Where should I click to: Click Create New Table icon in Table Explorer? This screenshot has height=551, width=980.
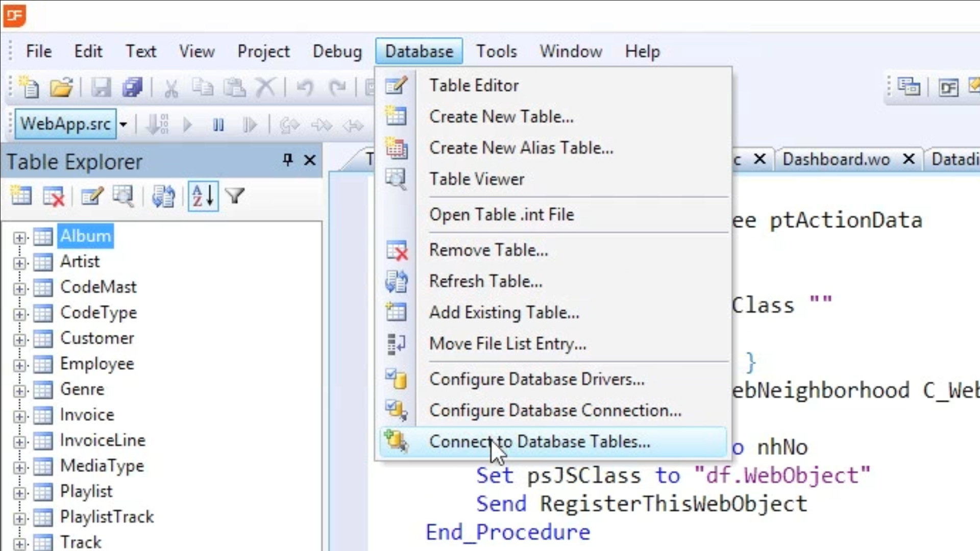[x=21, y=196]
